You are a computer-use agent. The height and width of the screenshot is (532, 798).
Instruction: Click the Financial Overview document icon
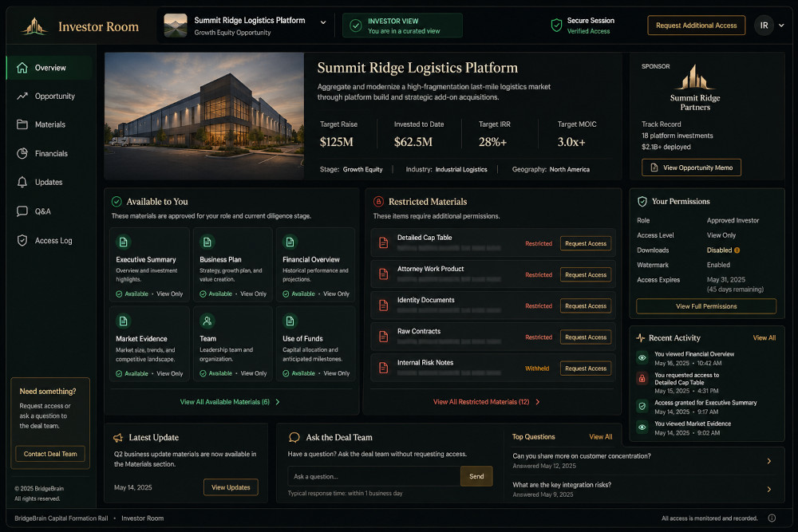click(290, 242)
